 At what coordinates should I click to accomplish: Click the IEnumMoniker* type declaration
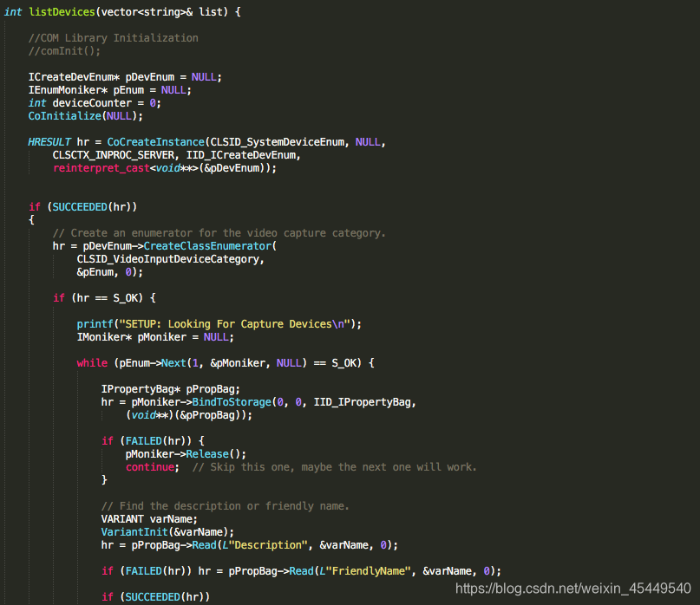pos(68,89)
